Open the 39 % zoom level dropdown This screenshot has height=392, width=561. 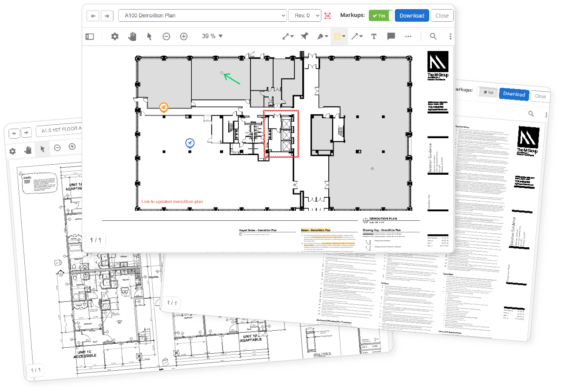click(x=212, y=37)
